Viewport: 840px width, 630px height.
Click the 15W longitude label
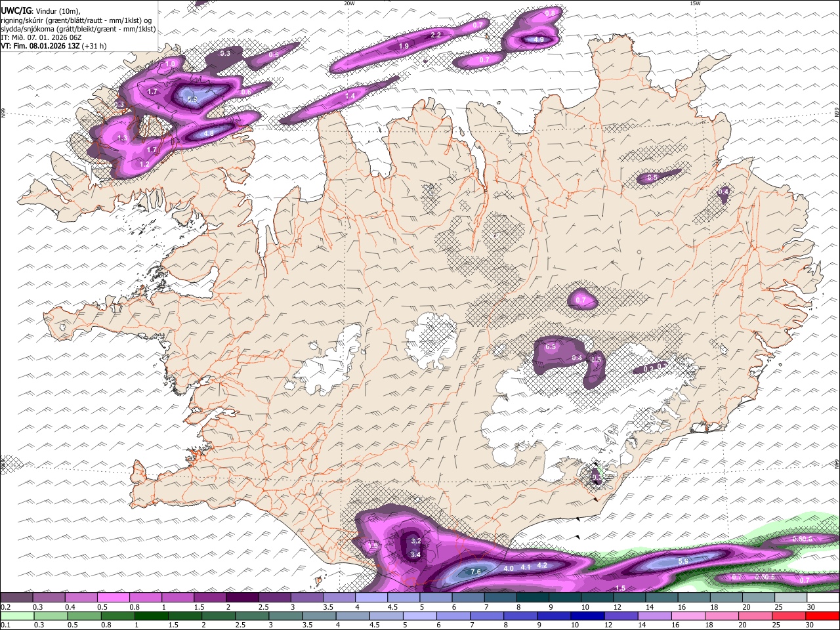point(694,3)
